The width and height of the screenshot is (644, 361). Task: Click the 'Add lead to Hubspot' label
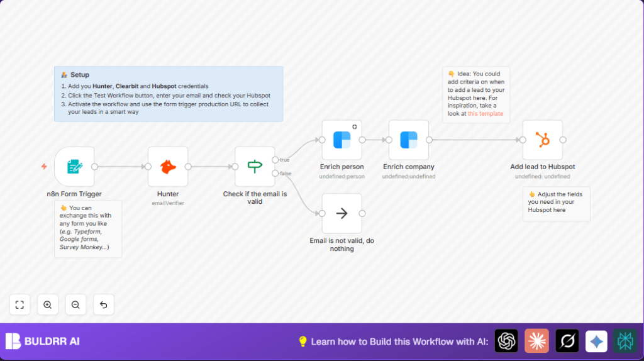pos(543,167)
